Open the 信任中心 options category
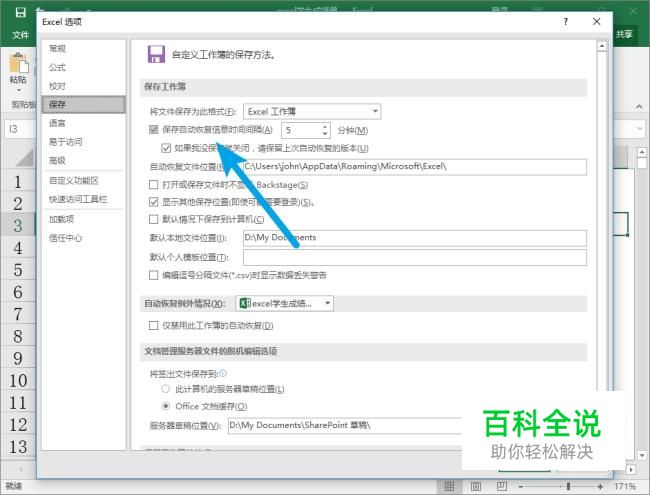 point(65,238)
